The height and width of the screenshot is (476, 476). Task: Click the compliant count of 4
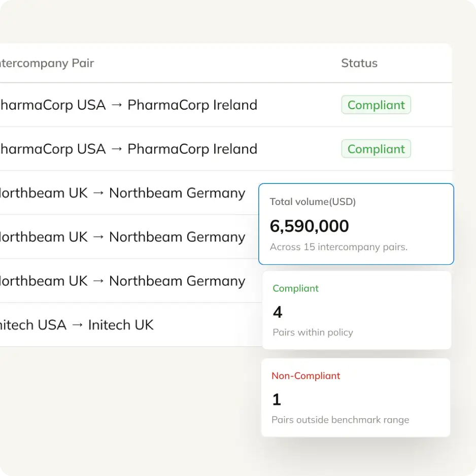pyautogui.click(x=278, y=312)
